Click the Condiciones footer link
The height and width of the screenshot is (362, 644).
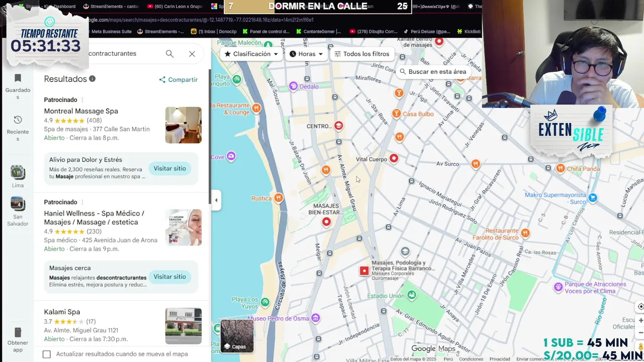pos(471,359)
